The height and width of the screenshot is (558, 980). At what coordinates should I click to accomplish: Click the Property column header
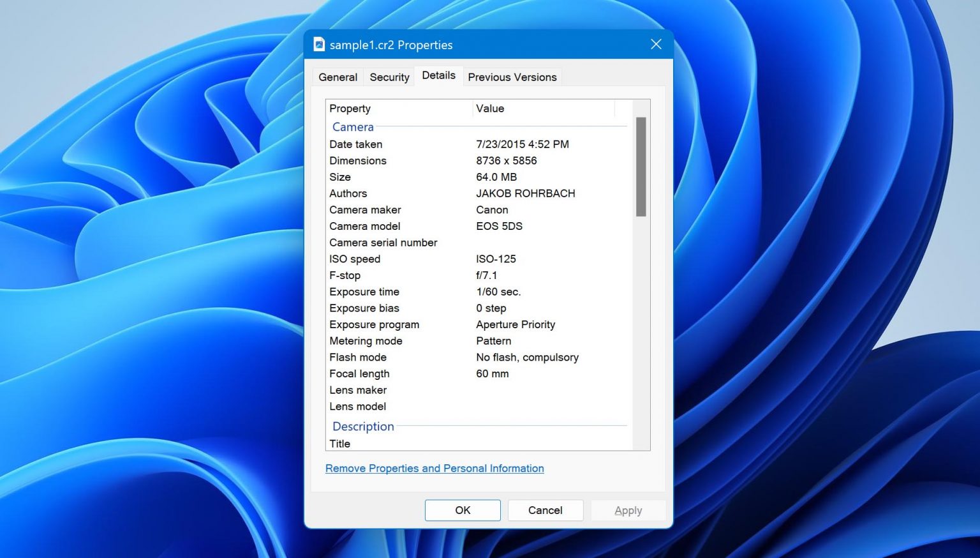click(x=350, y=109)
